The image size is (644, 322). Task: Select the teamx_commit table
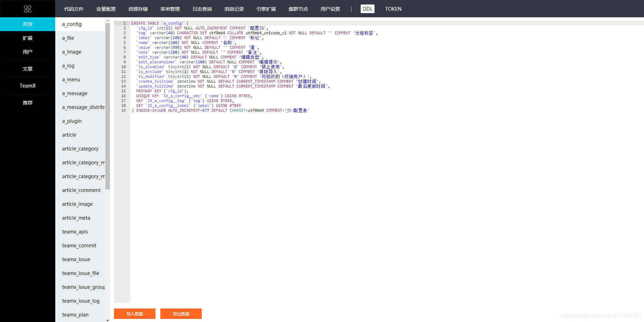(80, 246)
